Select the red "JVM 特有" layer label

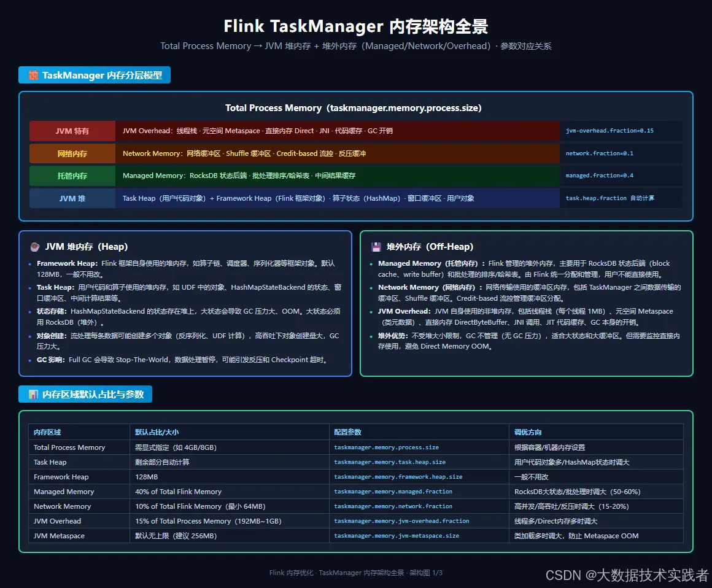pyautogui.click(x=72, y=131)
